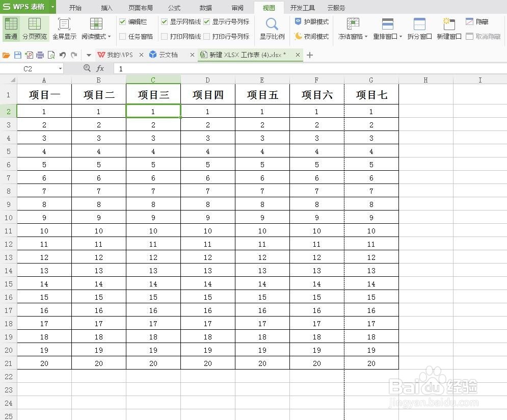507x420 pixels.
Task: Select row header 22
Action: tap(9, 377)
